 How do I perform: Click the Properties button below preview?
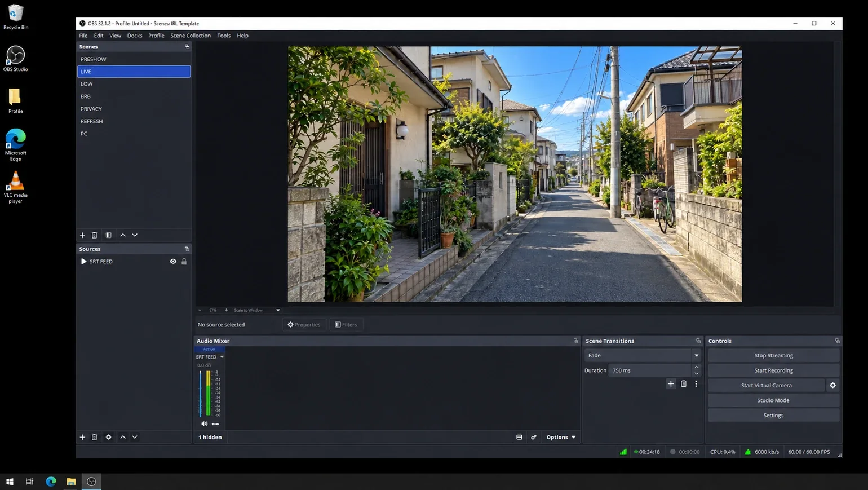point(304,325)
